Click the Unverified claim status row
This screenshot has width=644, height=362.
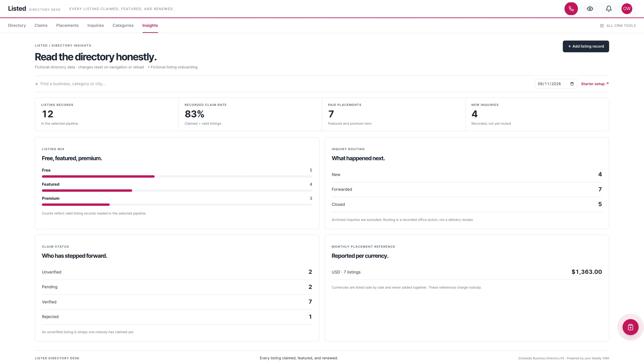pos(177,272)
